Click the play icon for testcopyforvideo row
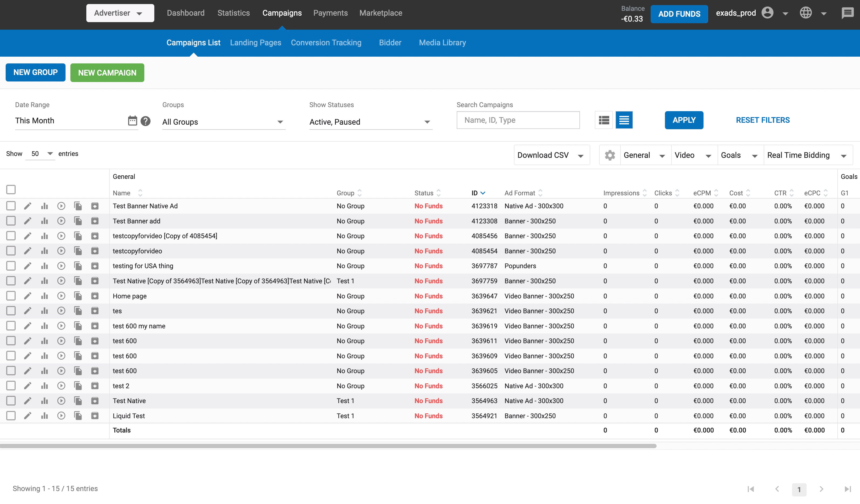The width and height of the screenshot is (860, 504). tap(61, 251)
